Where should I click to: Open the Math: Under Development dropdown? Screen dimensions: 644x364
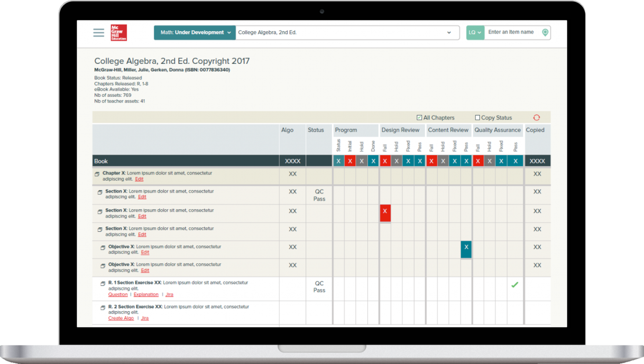[x=195, y=33]
